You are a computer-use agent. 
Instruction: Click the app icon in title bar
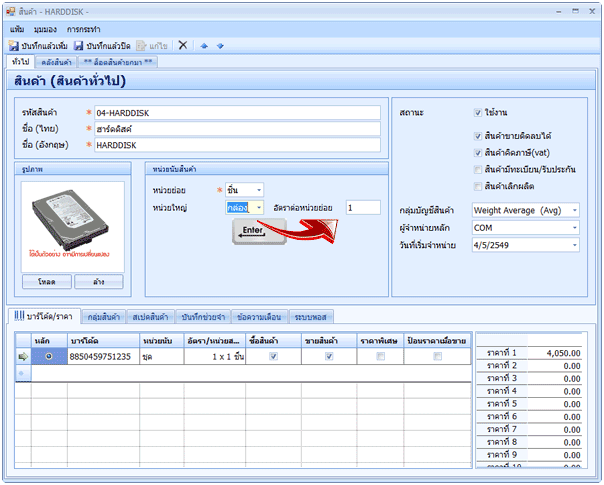(10, 11)
